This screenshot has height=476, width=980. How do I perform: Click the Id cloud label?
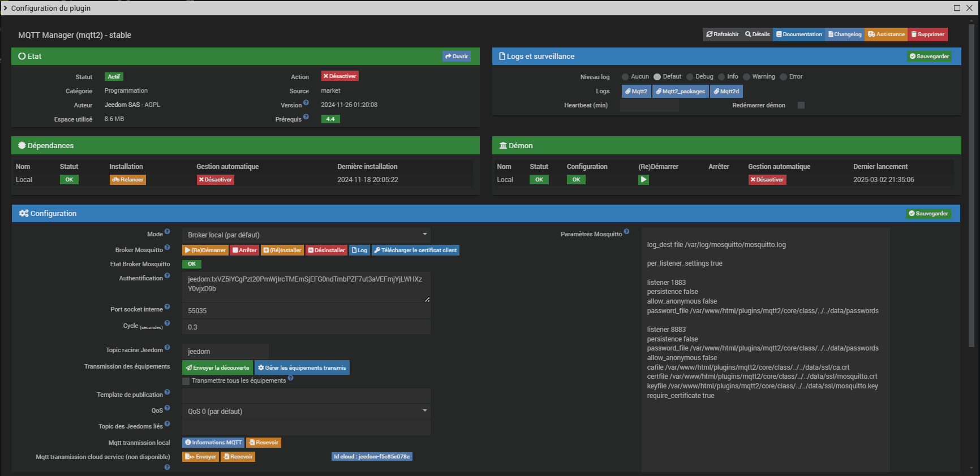tap(372, 457)
